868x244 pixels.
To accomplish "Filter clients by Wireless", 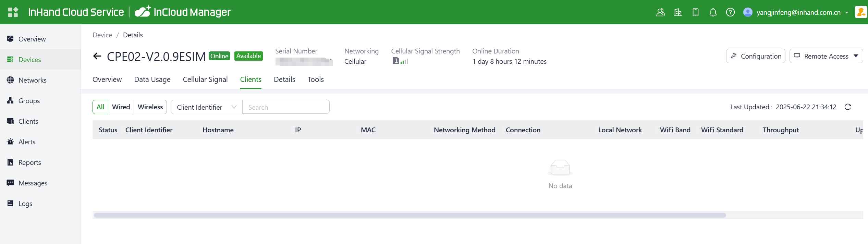I will point(150,107).
